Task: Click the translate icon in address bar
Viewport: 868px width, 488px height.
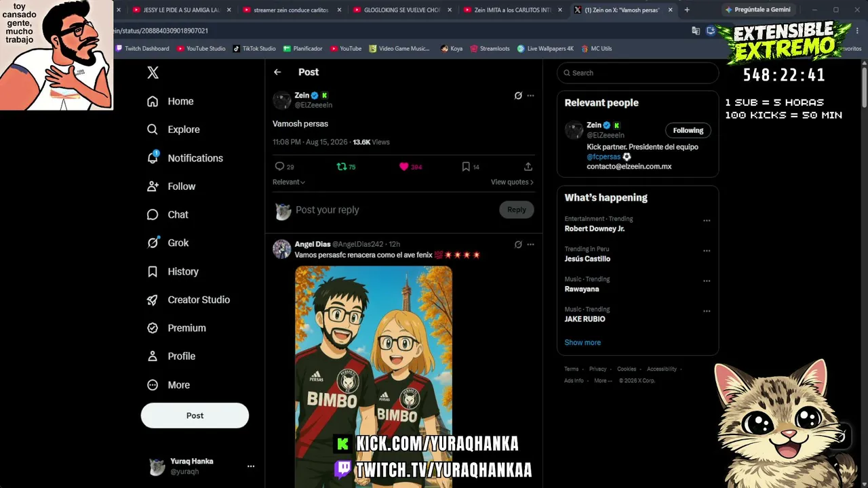Action: (x=696, y=30)
